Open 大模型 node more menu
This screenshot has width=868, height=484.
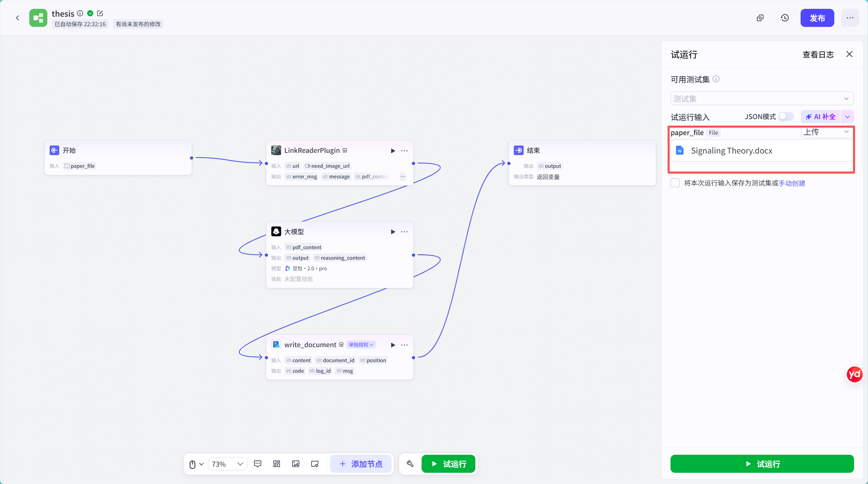[404, 232]
